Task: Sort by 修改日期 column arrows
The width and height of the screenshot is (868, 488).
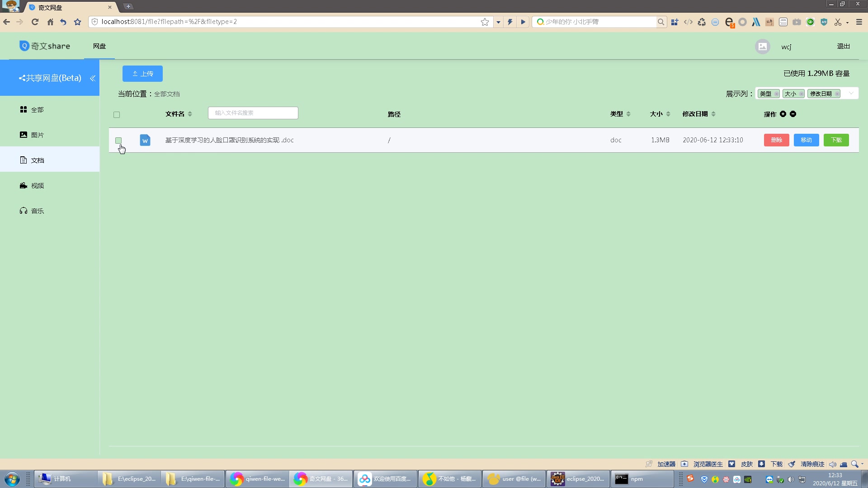Action: pos(713,114)
